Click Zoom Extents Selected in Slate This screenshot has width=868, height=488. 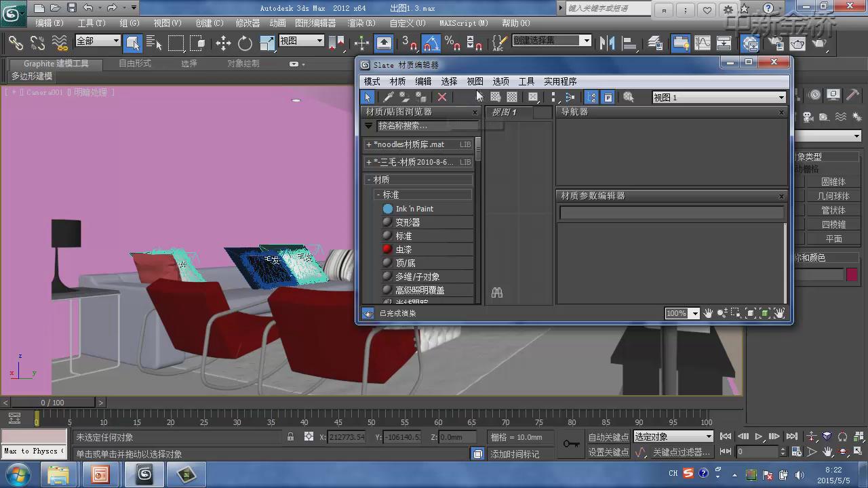(765, 313)
